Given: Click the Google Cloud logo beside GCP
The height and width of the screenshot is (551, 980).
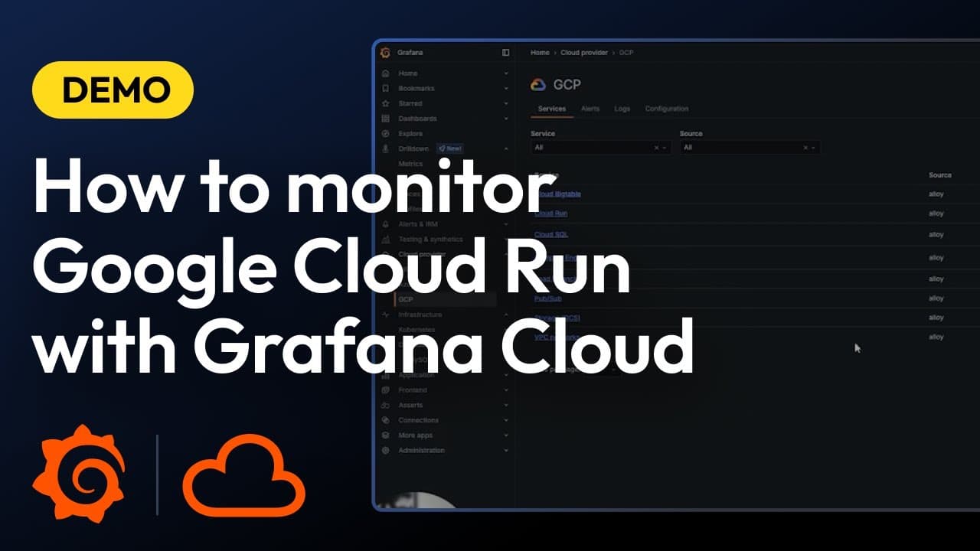Looking at the screenshot, I should click(538, 85).
